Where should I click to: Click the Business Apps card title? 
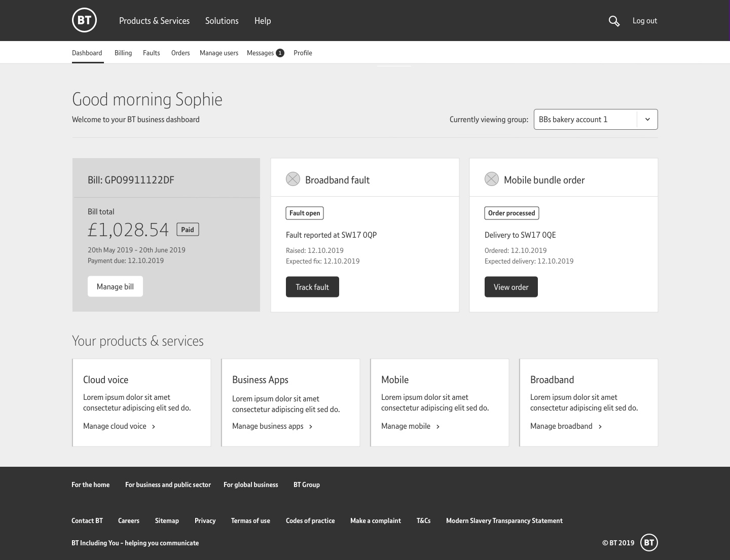coord(260,380)
